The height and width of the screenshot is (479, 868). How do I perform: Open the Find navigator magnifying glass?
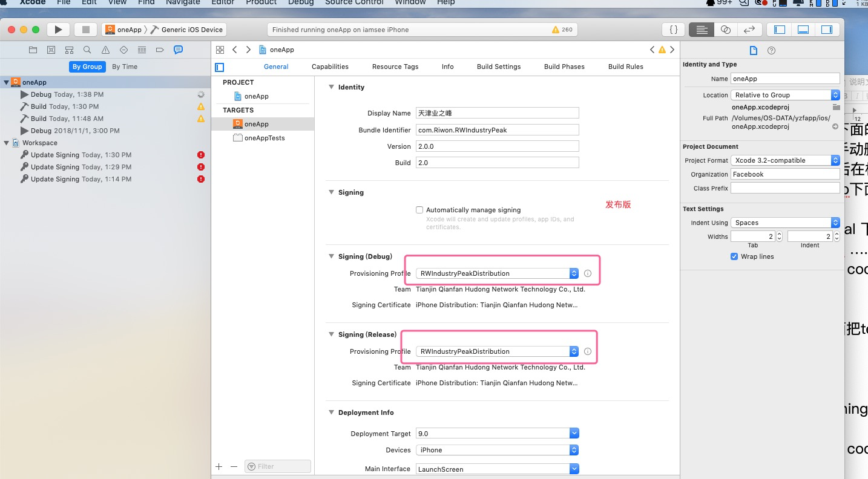pyautogui.click(x=87, y=50)
